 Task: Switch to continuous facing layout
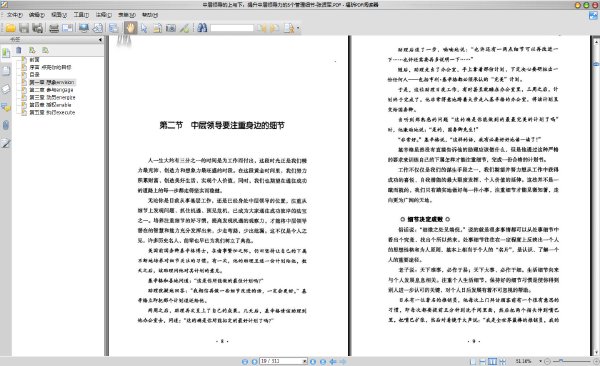click(502, 361)
